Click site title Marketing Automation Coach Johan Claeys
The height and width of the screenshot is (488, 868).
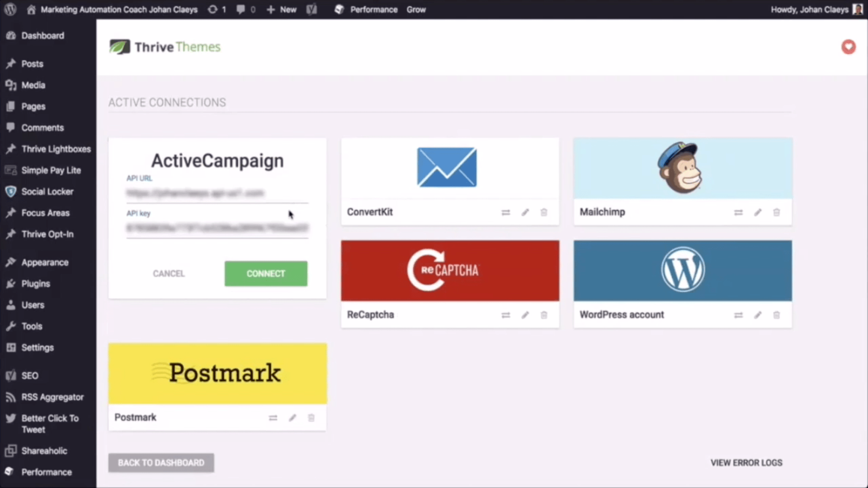click(x=119, y=9)
